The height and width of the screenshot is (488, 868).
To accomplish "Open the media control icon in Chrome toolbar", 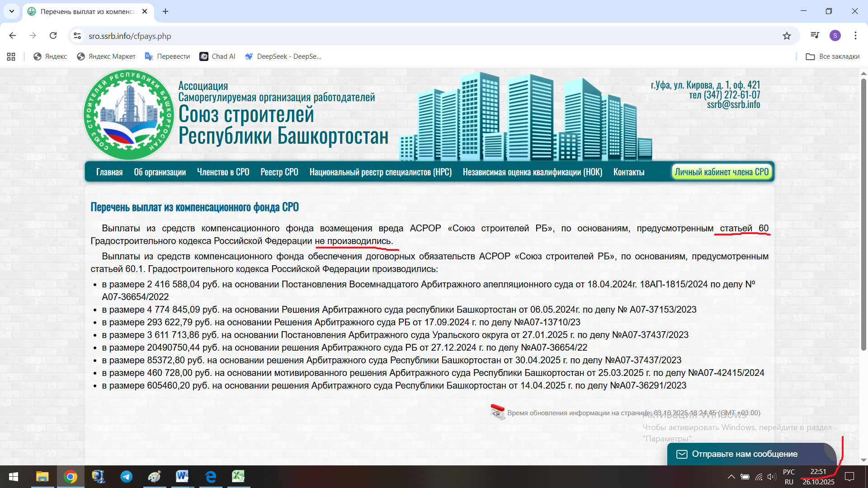I will pos(815,36).
